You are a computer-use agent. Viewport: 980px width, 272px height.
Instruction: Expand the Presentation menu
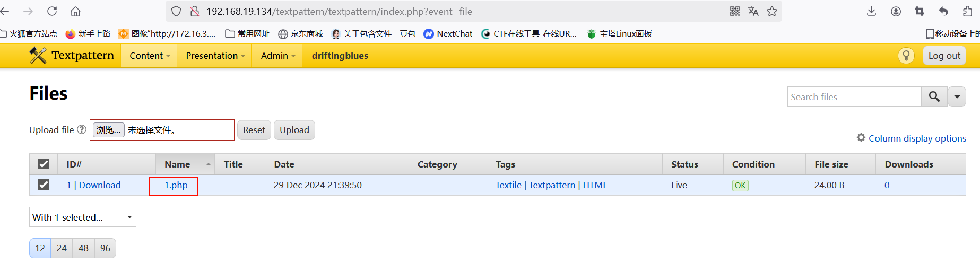[215, 56]
